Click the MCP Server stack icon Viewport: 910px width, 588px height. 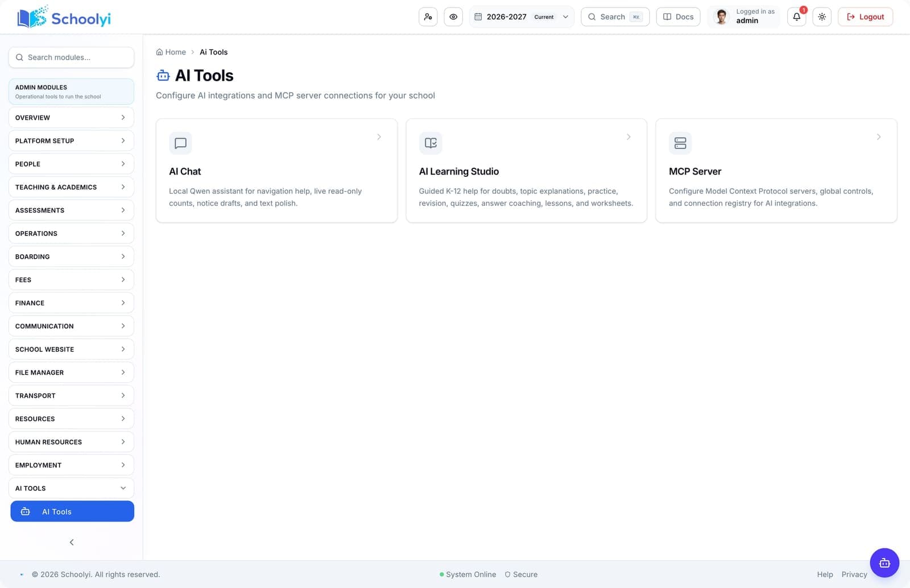tap(680, 143)
